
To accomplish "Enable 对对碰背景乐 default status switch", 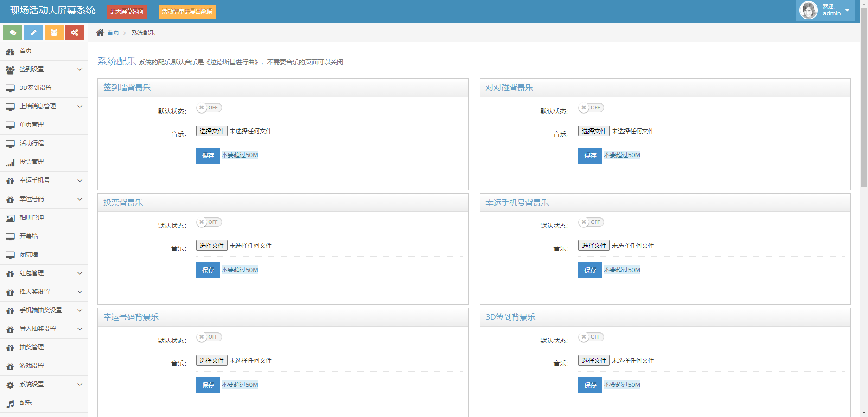I will click(591, 108).
